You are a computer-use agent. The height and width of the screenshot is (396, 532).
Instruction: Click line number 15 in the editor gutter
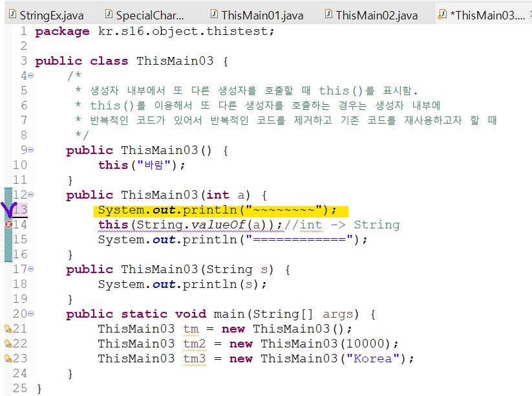click(x=21, y=239)
